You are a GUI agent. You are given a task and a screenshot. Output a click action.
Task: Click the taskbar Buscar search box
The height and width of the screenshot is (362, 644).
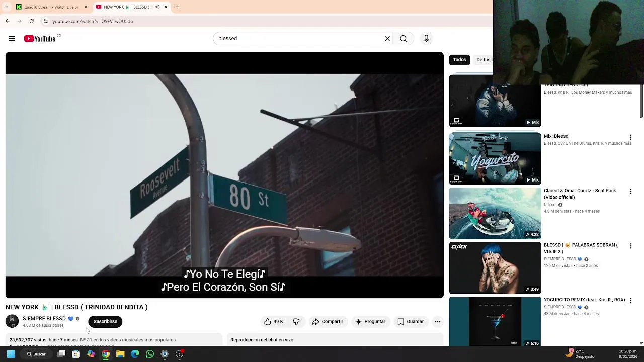[36, 354]
